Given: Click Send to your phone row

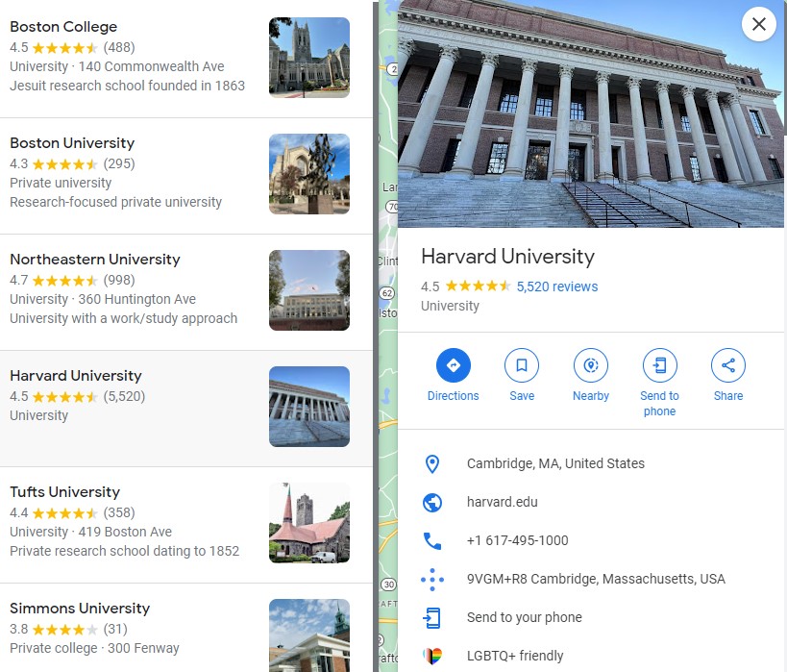Looking at the screenshot, I should (524, 617).
